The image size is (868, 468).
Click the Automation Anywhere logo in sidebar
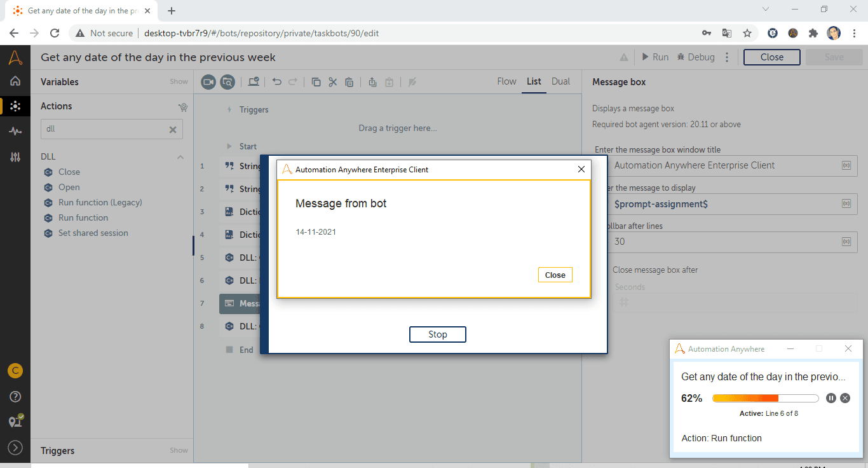coord(15,58)
